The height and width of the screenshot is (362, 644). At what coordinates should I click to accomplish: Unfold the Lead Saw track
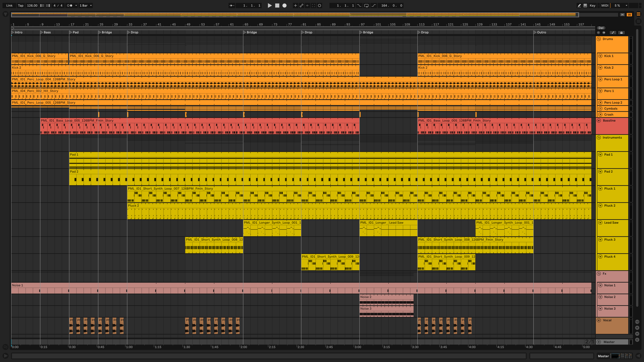click(x=601, y=223)
